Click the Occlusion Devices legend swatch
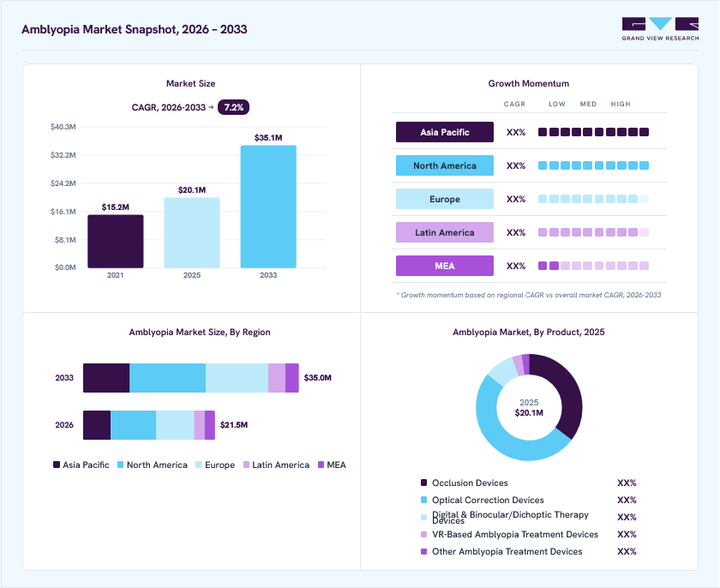This screenshot has height=588, width=720. (x=423, y=483)
